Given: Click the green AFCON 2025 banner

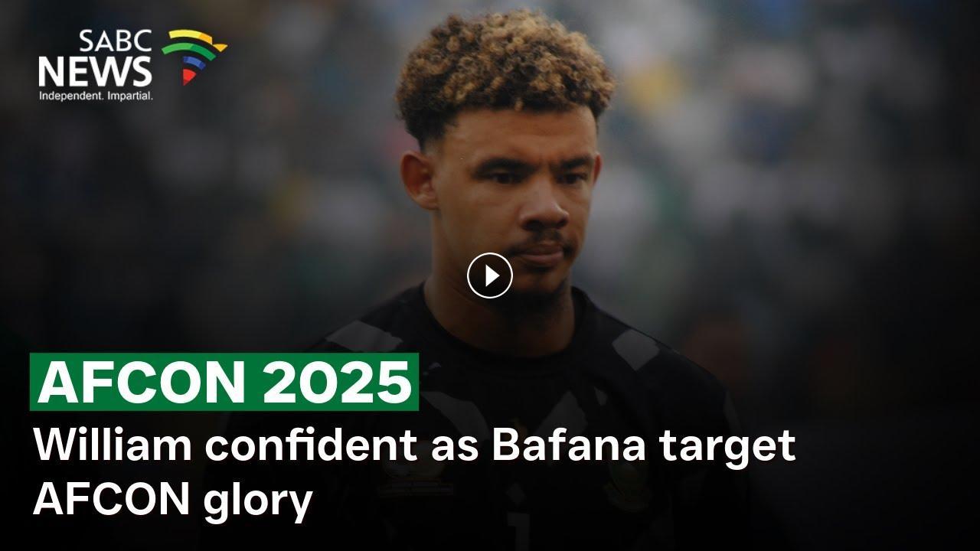Looking at the screenshot, I should [224, 382].
